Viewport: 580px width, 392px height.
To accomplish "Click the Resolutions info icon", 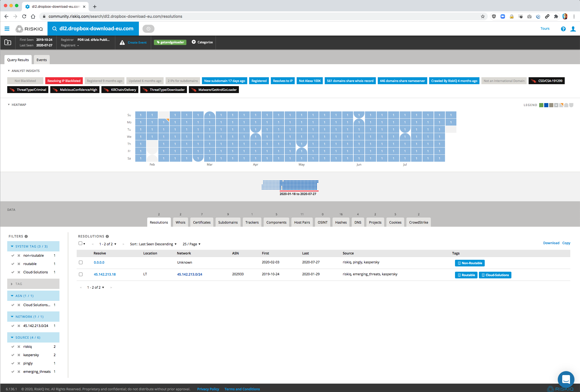I will [x=107, y=236].
